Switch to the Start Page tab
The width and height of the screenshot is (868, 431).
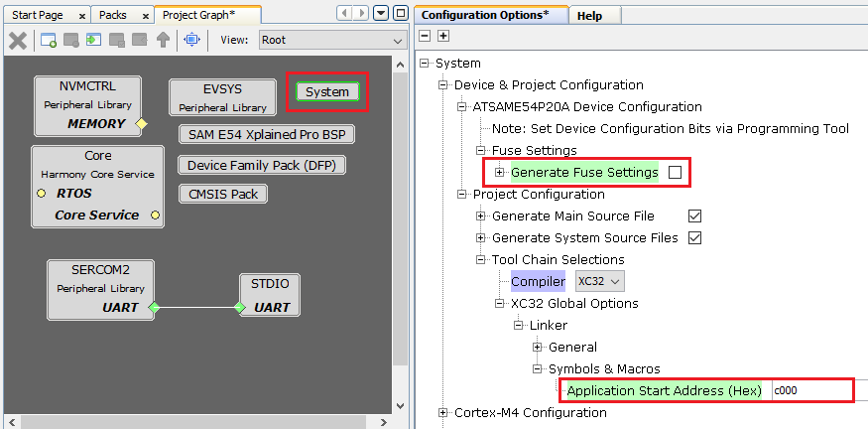tap(38, 16)
